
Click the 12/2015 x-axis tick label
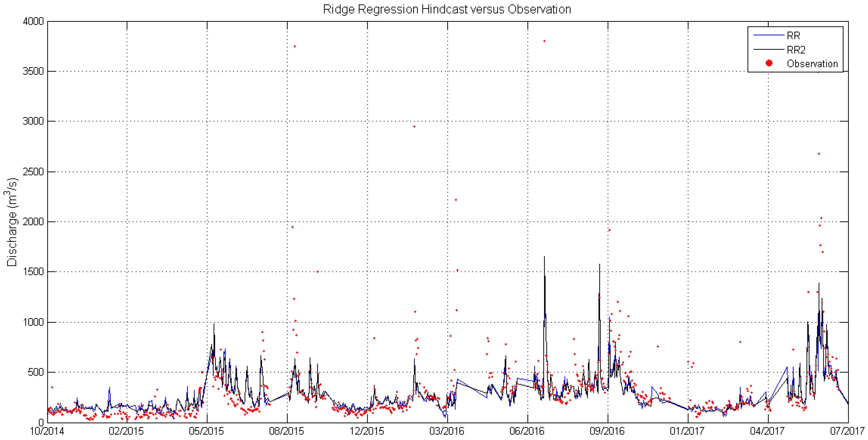[x=367, y=431]
